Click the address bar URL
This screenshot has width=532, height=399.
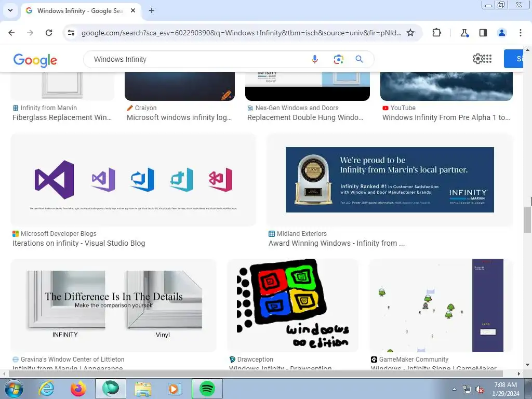241,33
